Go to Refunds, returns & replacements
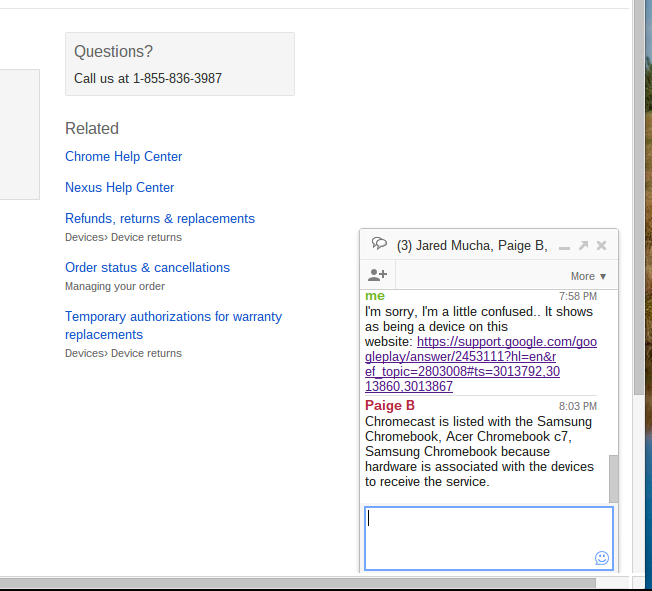Screen dimensions: 652x591 tap(159, 219)
